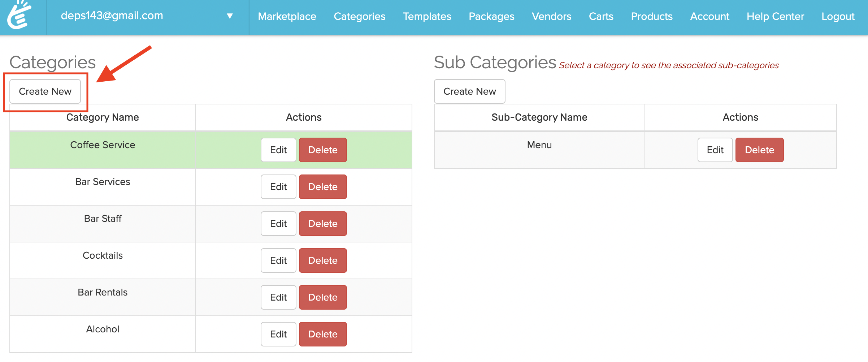Delete the Cocktails category
This screenshot has height=362, width=868.
pos(323,260)
